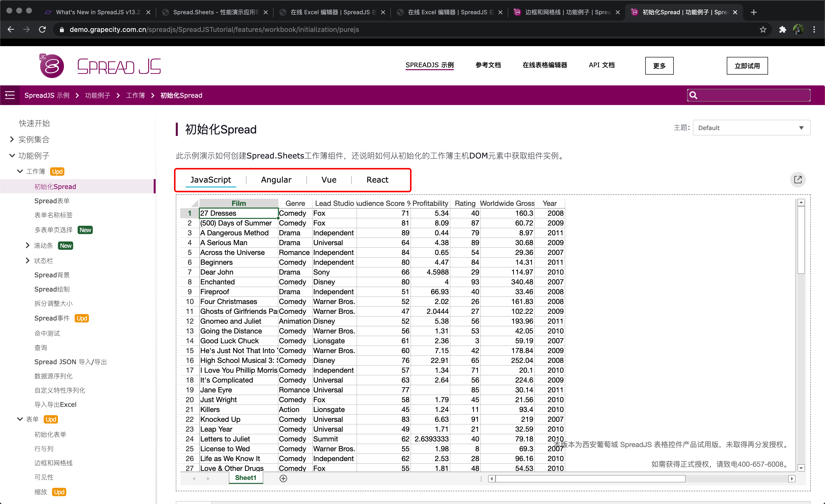Click SpreadJS 示例 breadcrumb link

47,95
